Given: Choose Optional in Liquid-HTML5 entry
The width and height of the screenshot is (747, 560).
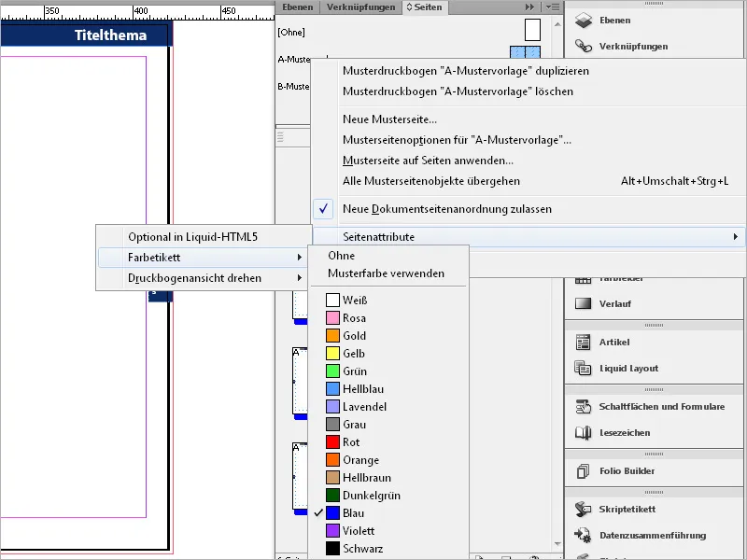Looking at the screenshot, I should click(192, 237).
